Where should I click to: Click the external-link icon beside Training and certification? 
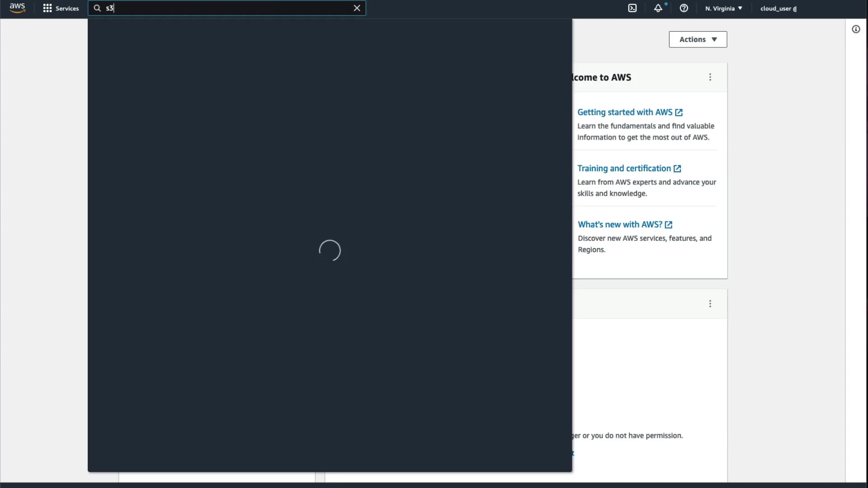(677, 169)
